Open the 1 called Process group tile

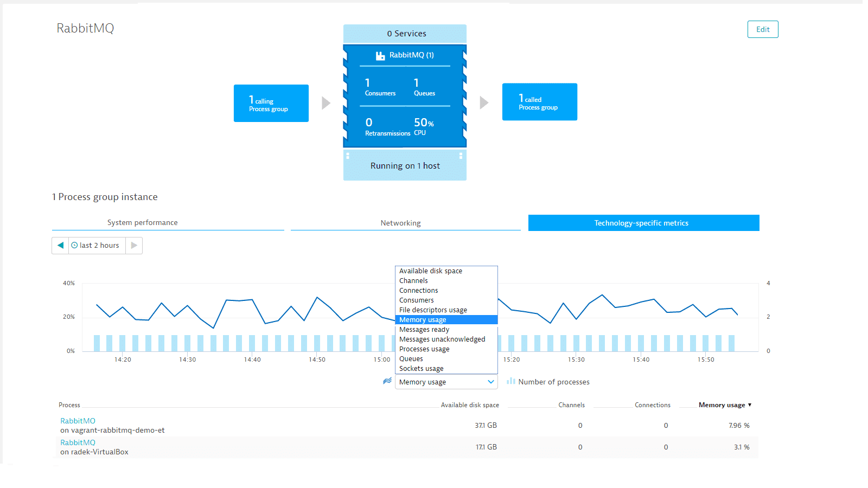coord(540,102)
